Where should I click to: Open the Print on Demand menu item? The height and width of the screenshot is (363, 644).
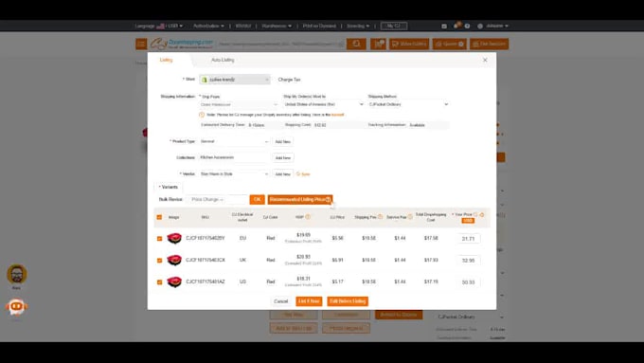319,26
